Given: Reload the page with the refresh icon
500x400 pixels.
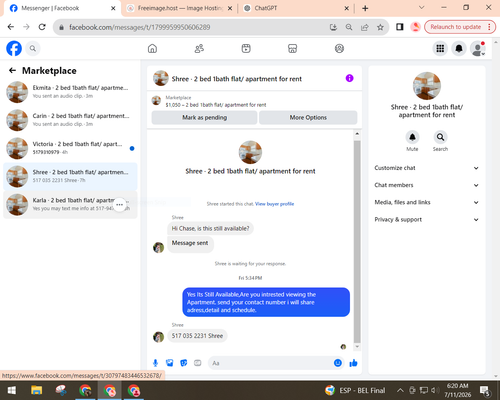Looking at the screenshot, I should pos(42,27).
